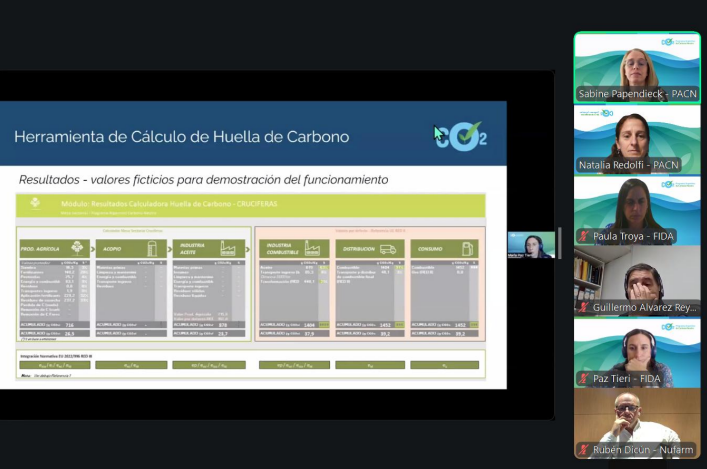Click the silo icon in the ACOPIO header
The height and width of the screenshot is (469, 707).
(x=150, y=248)
